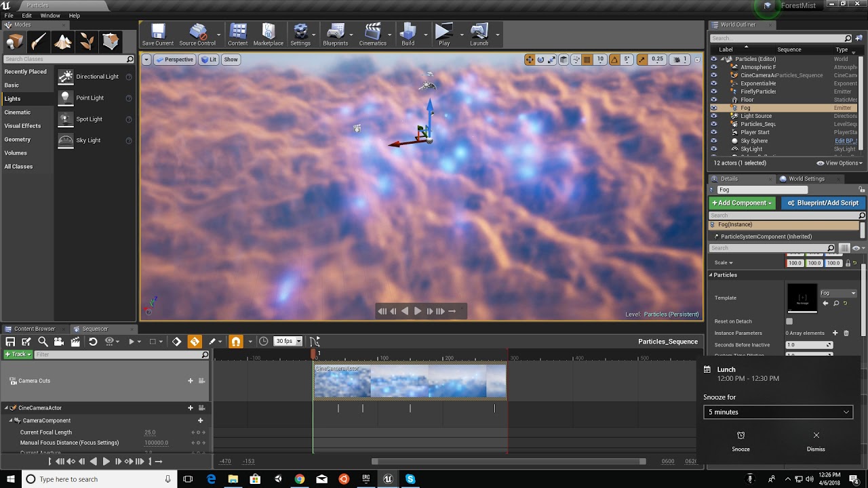This screenshot has width=868, height=488.
Task: Click the Build lighting button
Action: point(408,35)
